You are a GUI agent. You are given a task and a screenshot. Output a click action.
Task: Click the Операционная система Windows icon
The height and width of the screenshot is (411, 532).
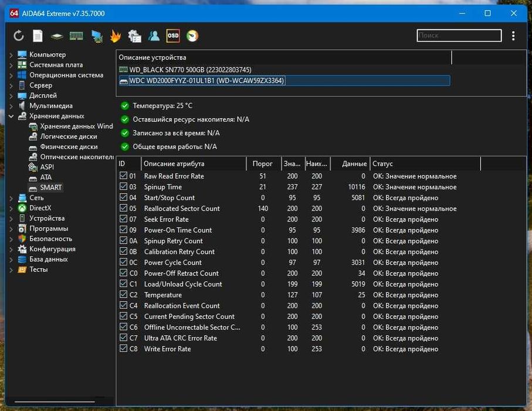(22, 75)
